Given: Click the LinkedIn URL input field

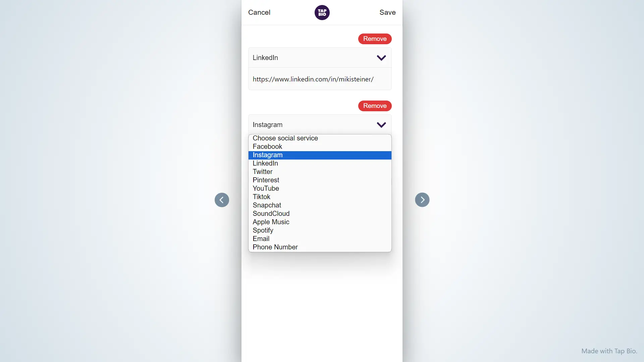Looking at the screenshot, I should 320,79.
